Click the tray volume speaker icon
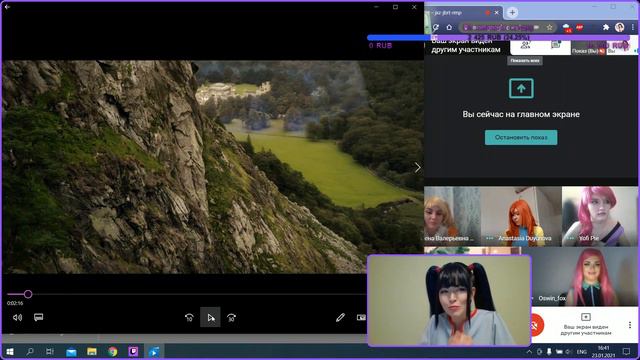The height and width of the screenshot is (360, 640). click(568, 352)
